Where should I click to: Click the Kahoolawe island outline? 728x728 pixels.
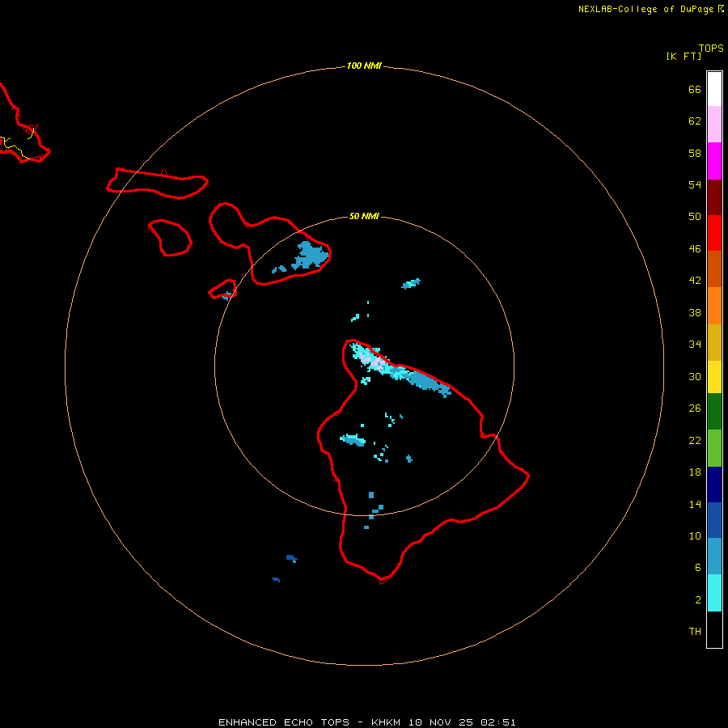[x=222, y=290]
